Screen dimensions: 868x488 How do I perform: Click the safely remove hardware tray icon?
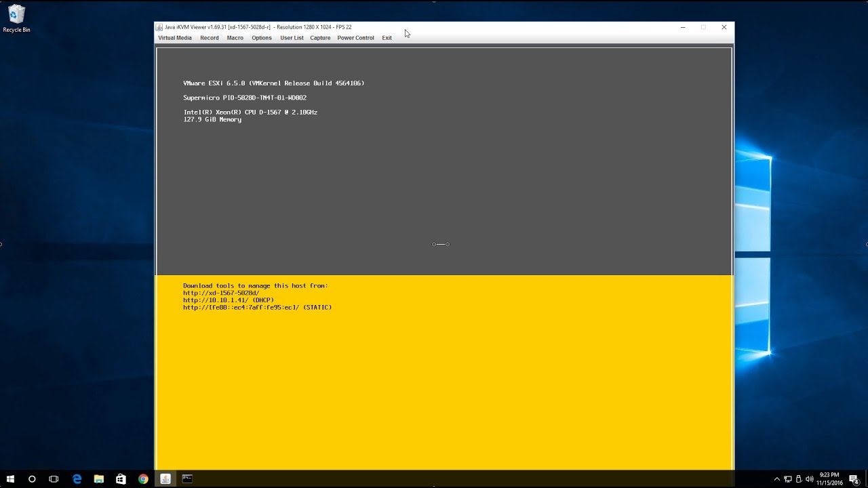tap(798, 479)
